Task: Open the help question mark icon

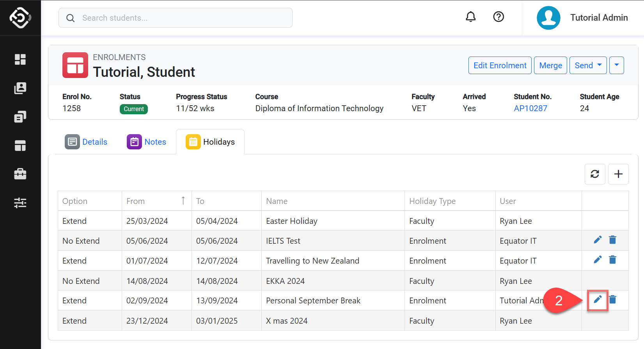Action: click(499, 17)
